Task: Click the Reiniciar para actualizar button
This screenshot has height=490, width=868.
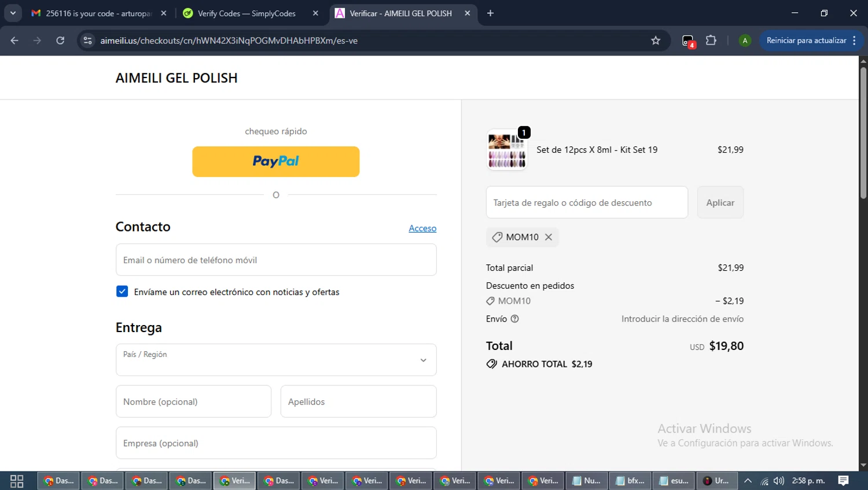Action: (x=806, y=40)
